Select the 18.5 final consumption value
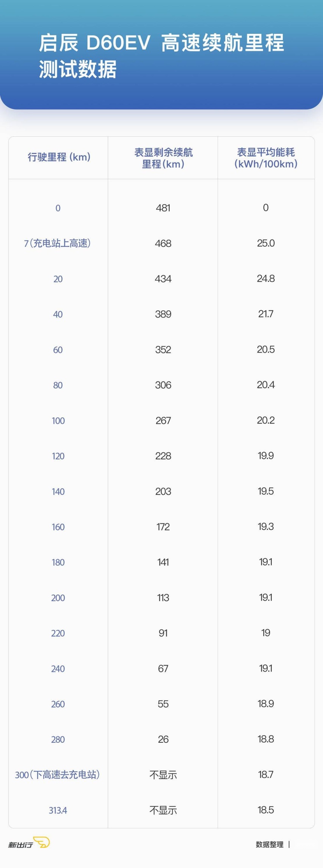Screen dimensions: 323x868 pyautogui.click(x=266, y=810)
